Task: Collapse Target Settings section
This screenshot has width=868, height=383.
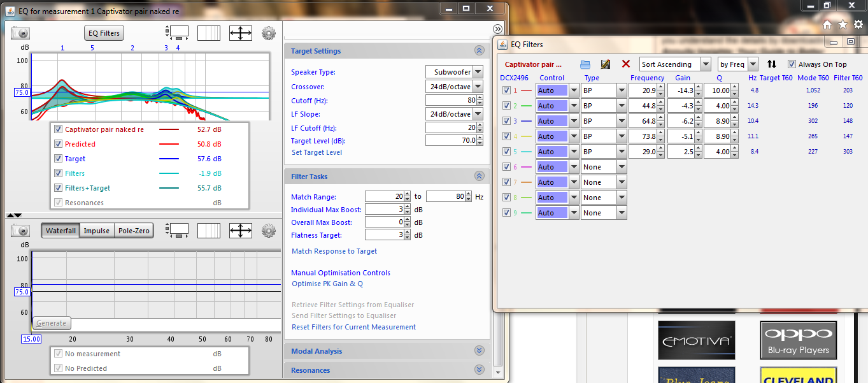Action: (x=480, y=51)
